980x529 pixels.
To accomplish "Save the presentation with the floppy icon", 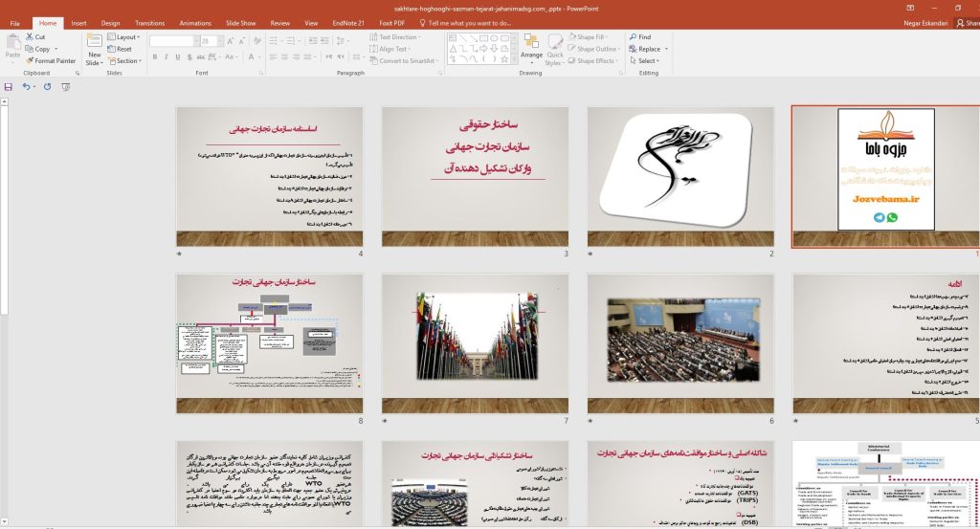I will pos(8,87).
